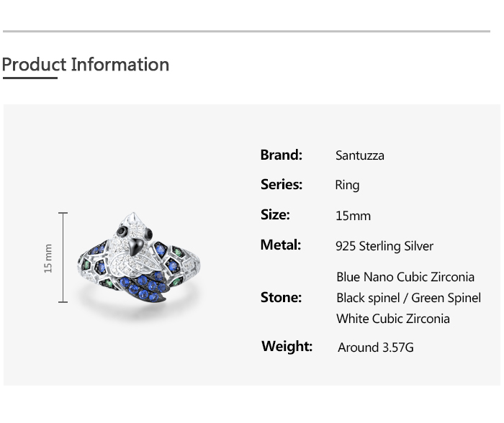Click the Ring series value
The image size is (504, 423).
pos(347,186)
